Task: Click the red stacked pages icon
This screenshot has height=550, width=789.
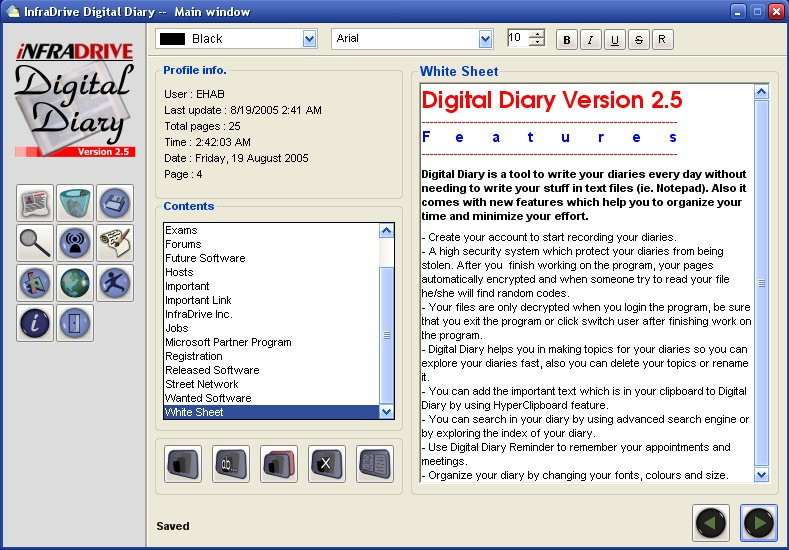Action: [x=279, y=464]
